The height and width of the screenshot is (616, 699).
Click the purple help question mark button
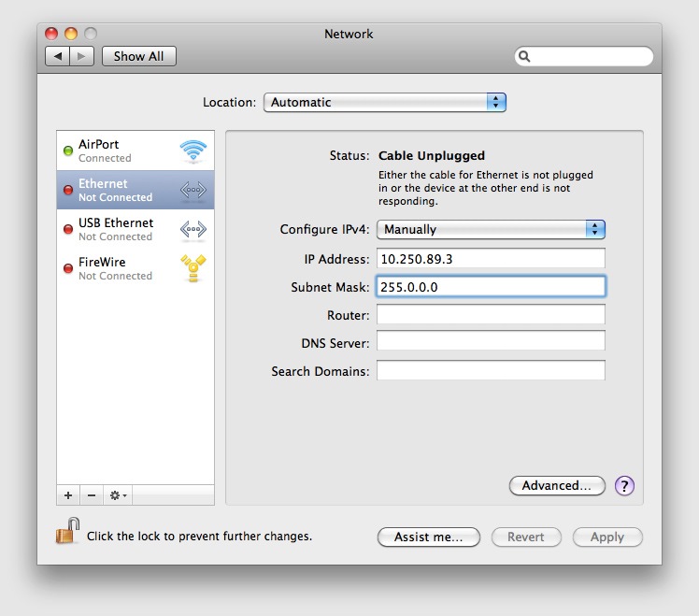(x=624, y=486)
